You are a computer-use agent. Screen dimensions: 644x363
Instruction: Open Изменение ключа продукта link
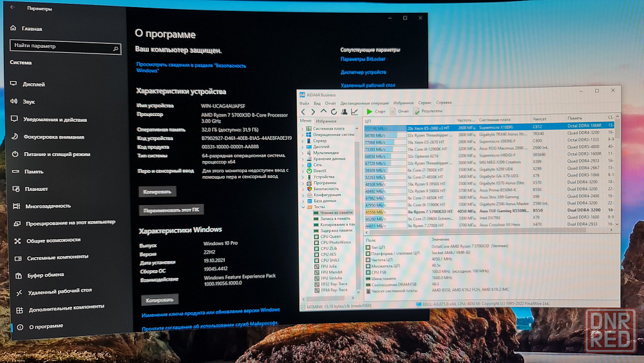211,313
